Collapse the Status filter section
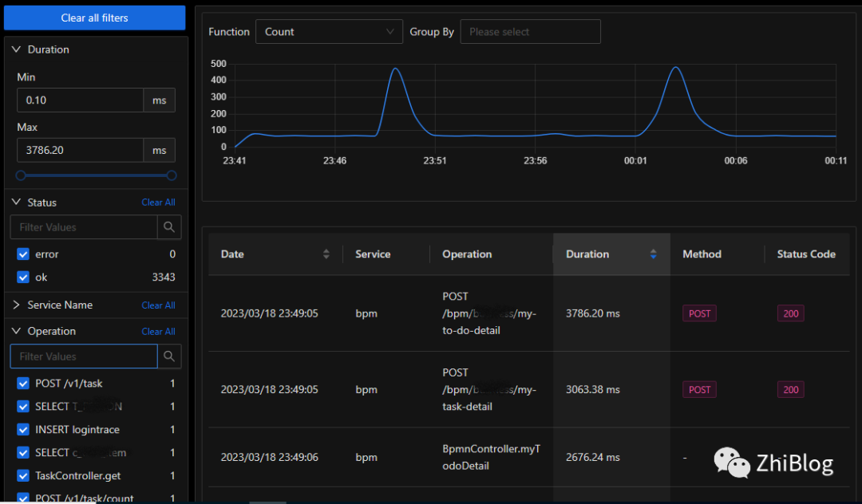Viewport: 862px width, 504px height. pyautogui.click(x=16, y=202)
